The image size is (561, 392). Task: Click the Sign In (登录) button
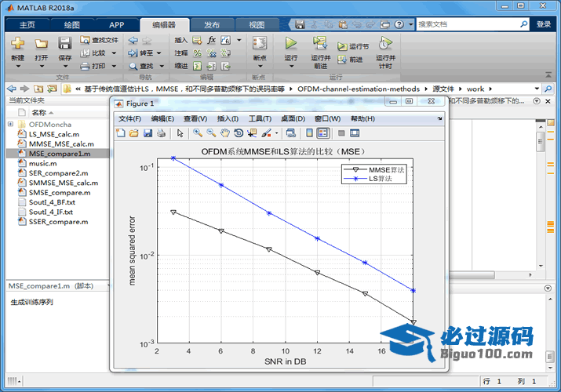point(544,24)
